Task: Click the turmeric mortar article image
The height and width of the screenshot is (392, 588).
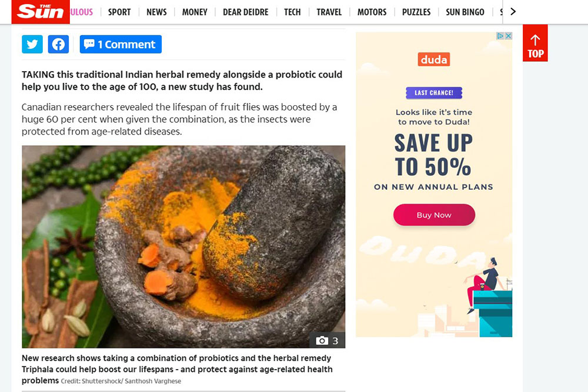Action: [x=183, y=247]
